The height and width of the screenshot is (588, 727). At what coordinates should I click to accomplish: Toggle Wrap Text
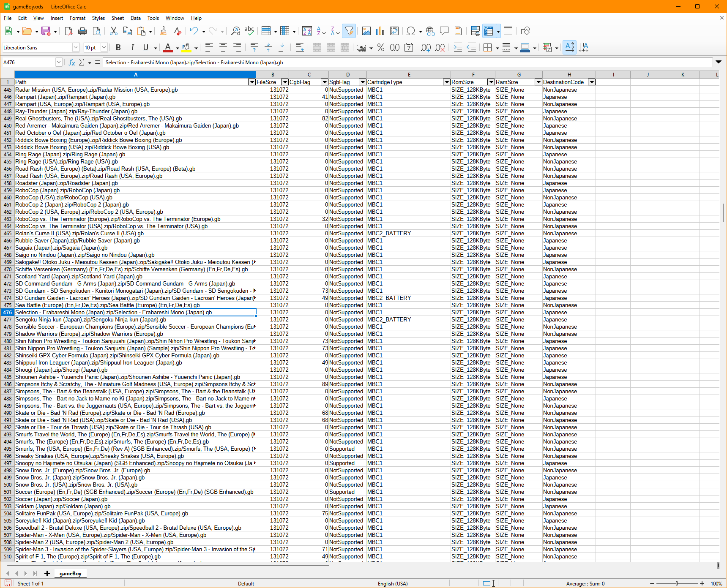click(x=300, y=47)
